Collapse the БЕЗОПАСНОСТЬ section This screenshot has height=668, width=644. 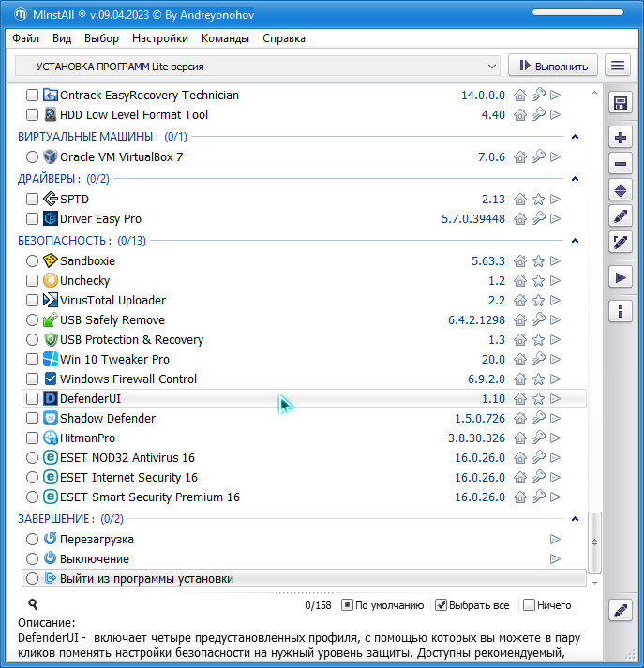coord(576,241)
